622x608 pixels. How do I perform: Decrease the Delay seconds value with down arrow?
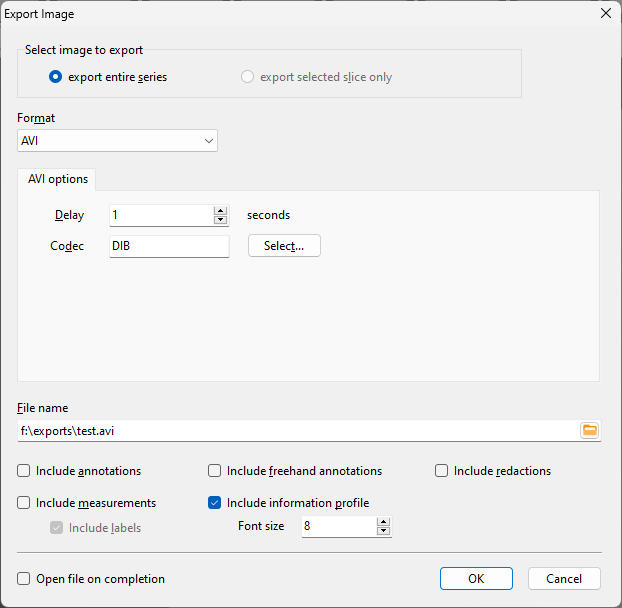click(220, 220)
